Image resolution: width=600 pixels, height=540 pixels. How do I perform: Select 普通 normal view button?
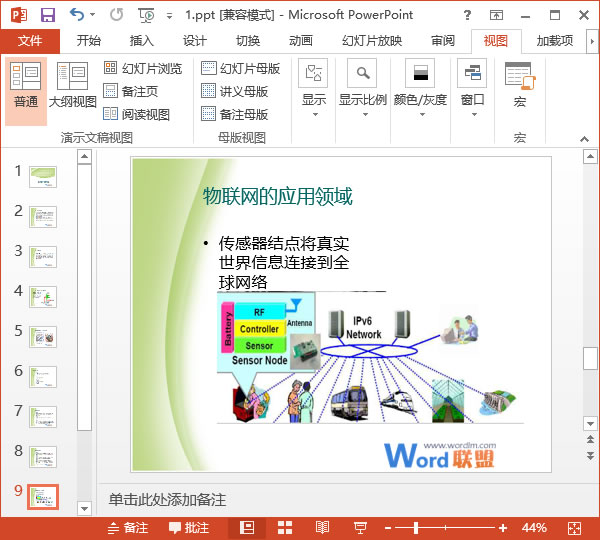coord(26,91)
